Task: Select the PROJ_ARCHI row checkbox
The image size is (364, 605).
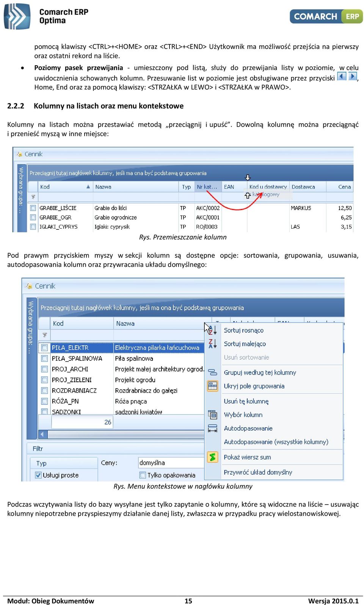Action: (45, 369)
